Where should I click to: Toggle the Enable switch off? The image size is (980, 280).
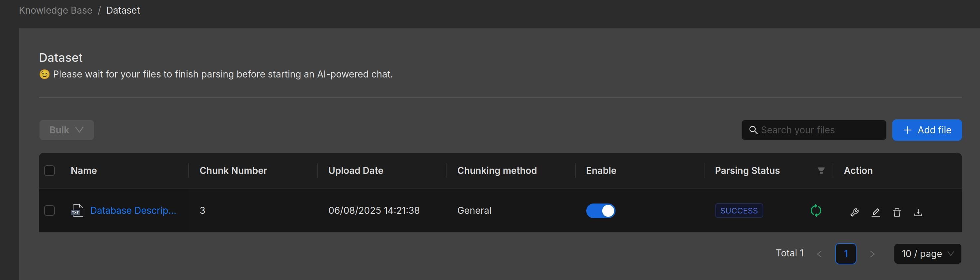click(600, 211)
